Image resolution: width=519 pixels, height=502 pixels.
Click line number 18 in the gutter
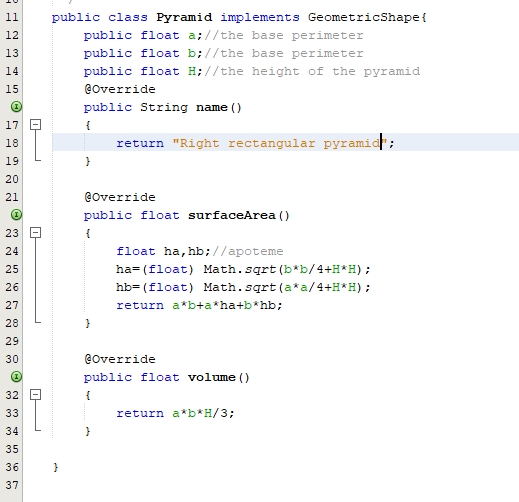point(12,143)
